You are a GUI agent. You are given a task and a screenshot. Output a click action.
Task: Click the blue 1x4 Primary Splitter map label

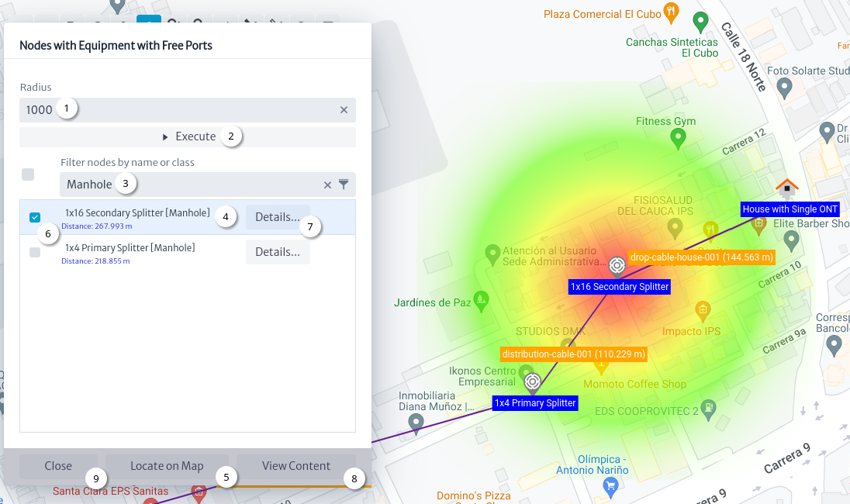[x=535, y=403]
